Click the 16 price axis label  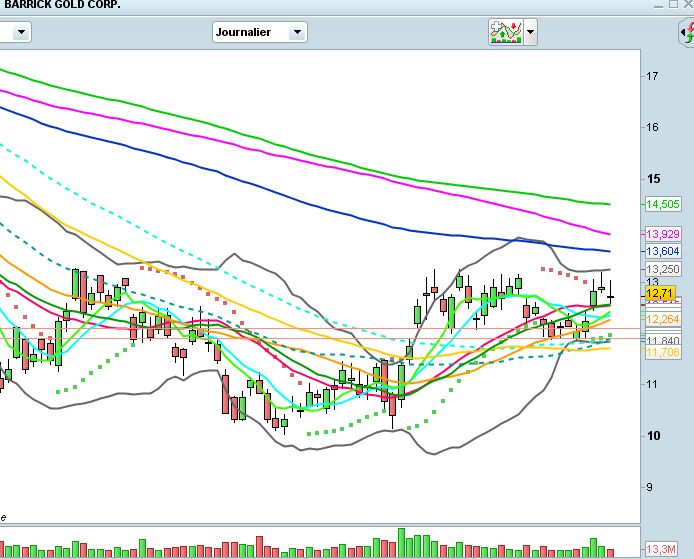pos(652,127)
